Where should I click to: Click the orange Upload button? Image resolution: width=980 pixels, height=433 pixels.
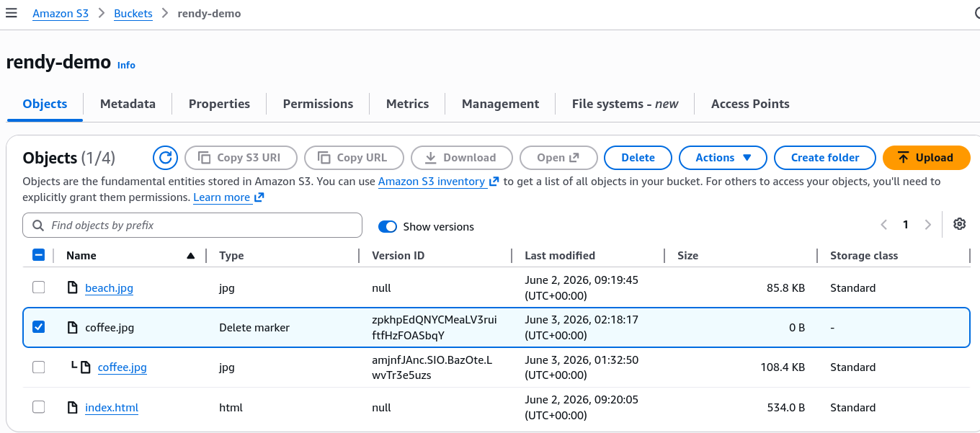(926, 158)
